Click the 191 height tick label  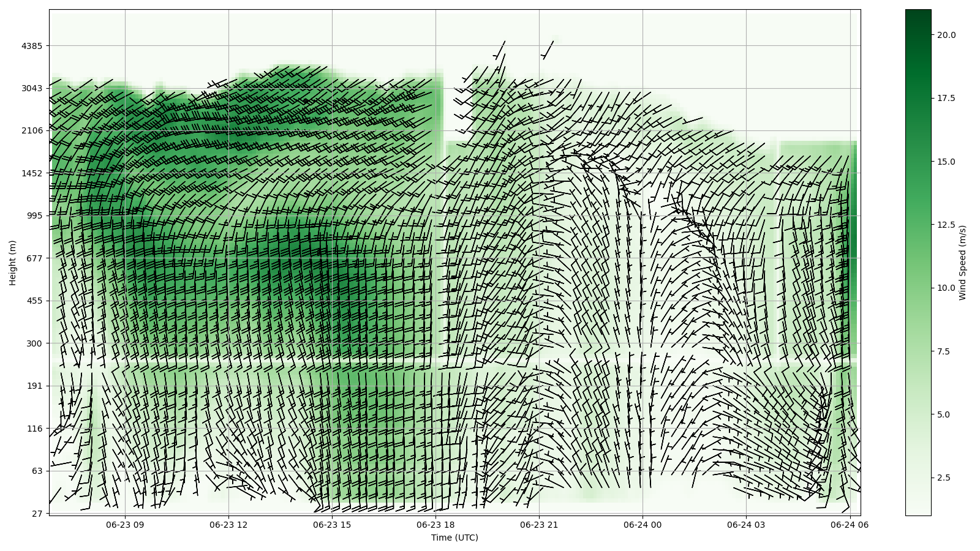tap(36, 386)
